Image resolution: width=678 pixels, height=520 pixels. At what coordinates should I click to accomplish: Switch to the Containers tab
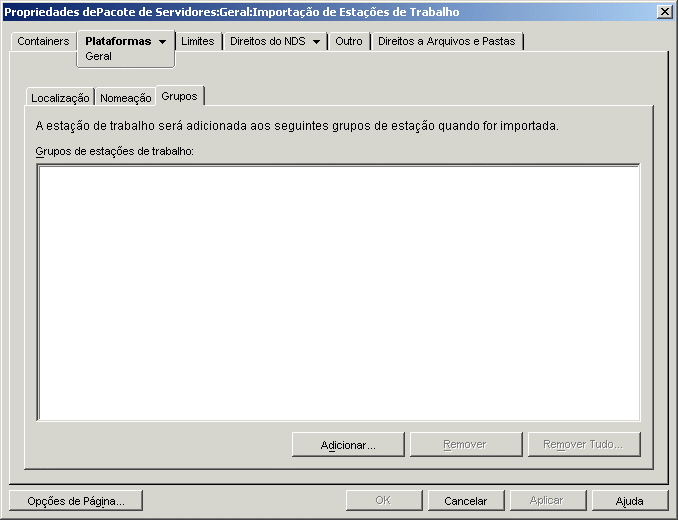pos(43,41)
